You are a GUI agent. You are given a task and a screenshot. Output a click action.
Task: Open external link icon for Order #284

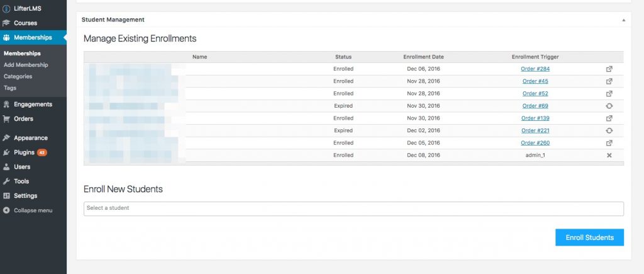tap(609, 69)
